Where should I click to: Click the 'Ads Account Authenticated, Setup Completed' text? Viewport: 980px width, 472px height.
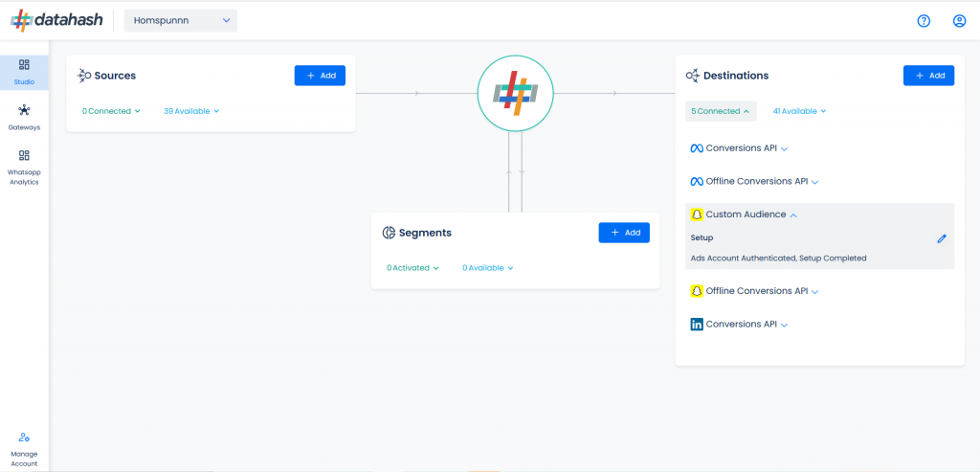(778, 258)
